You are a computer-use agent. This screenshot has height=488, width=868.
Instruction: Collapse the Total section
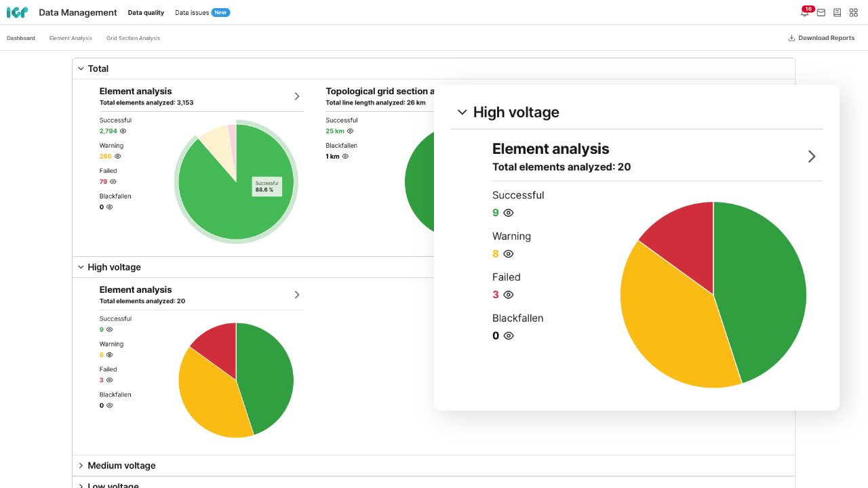[81, 68]
